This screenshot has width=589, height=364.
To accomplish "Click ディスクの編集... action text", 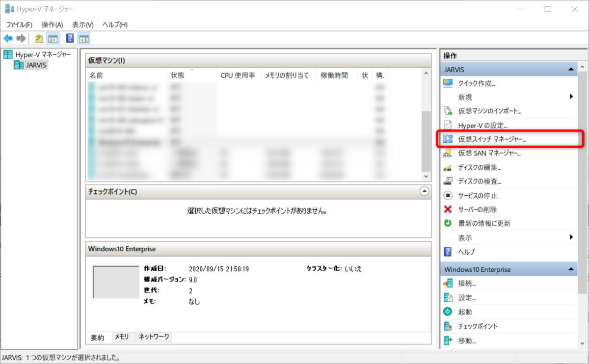I will click(x=480, y=168).
